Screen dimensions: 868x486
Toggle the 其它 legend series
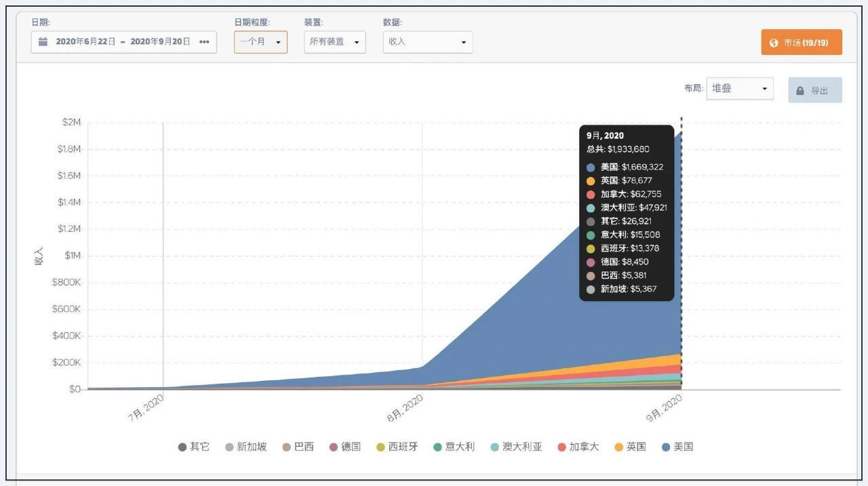click(x=194, y=447)
